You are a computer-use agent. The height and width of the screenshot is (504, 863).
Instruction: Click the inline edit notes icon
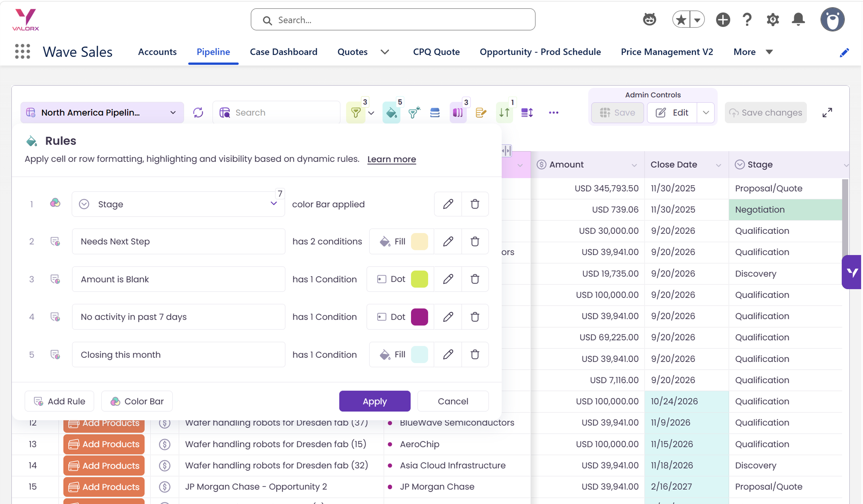tap(481, 113)
